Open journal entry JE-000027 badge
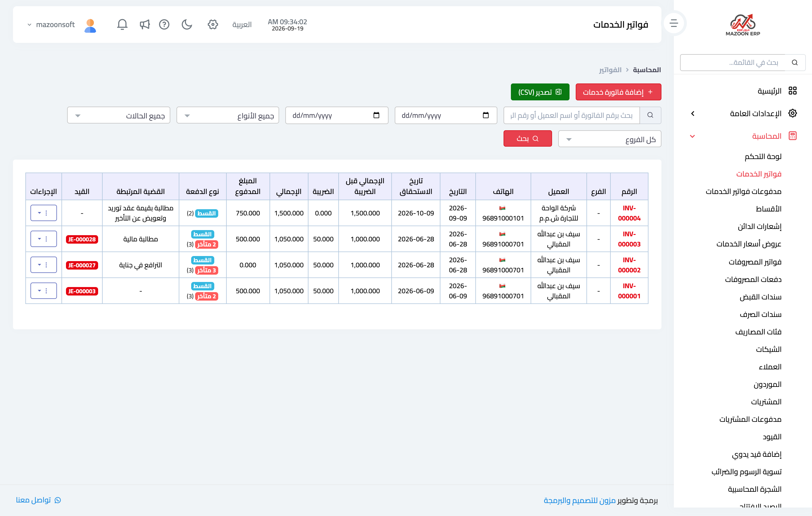The width and height of the screenshot is (812, 516). tap(82, 265)
